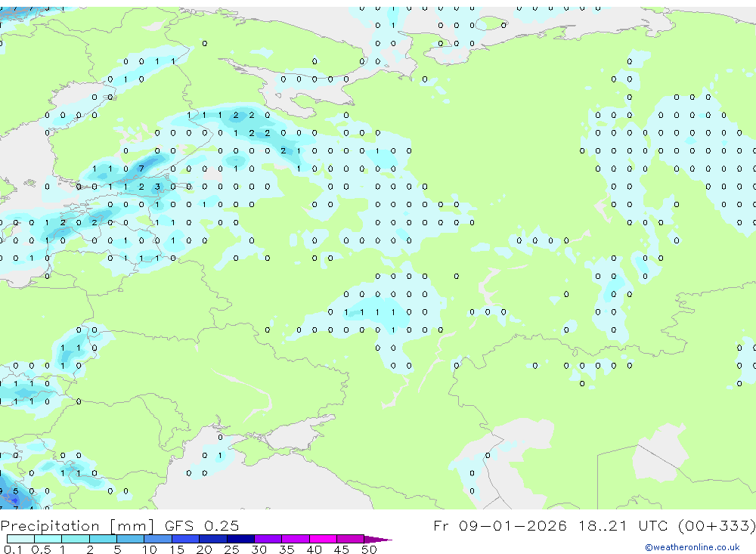
Task: Click the legend swatch between 0.5 and 1
Action: [48, 539]
